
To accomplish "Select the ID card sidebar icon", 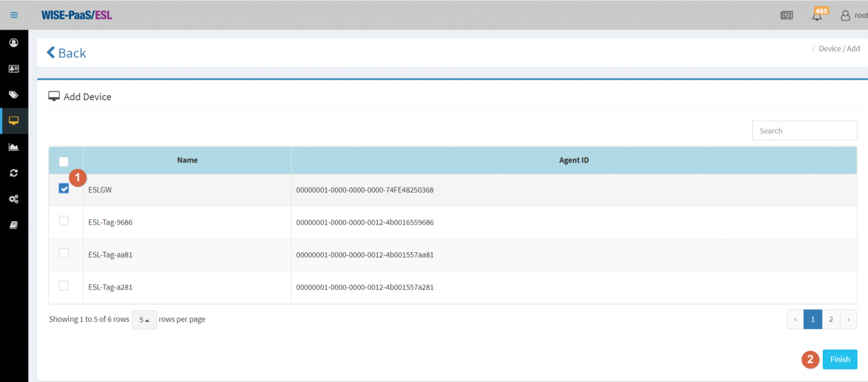I will [13, 69].
